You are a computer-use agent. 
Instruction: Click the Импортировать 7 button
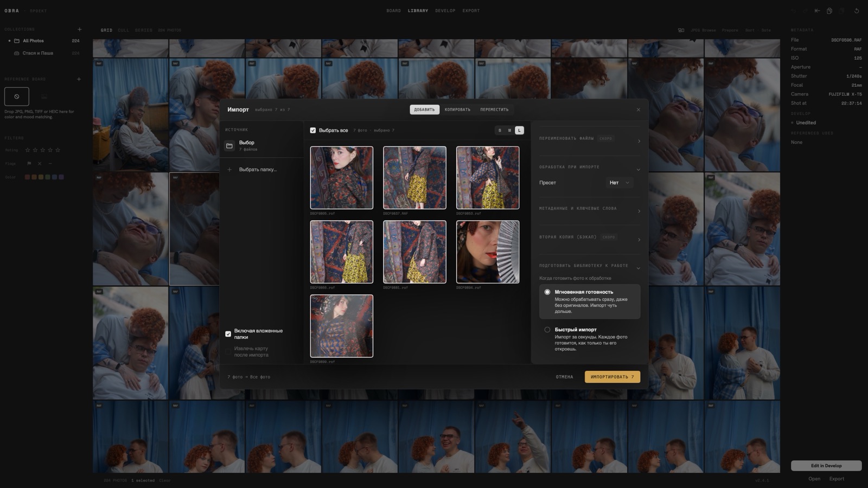pos(612,377)
